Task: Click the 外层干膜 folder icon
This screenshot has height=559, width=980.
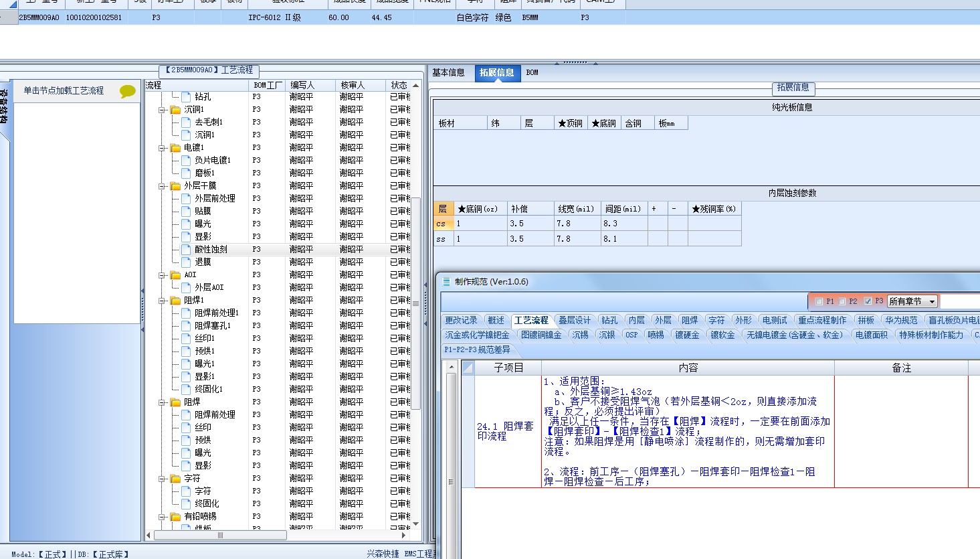Action: pos(175,185)
